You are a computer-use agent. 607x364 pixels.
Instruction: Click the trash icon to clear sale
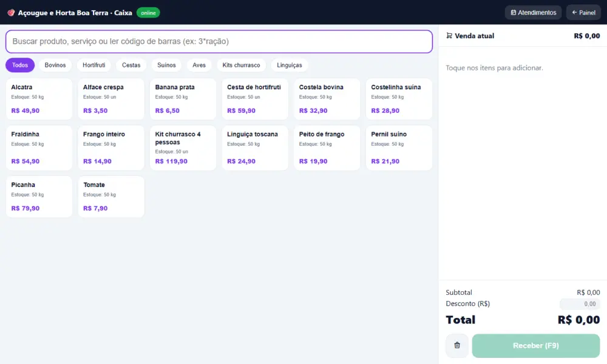tap(457, 345)
